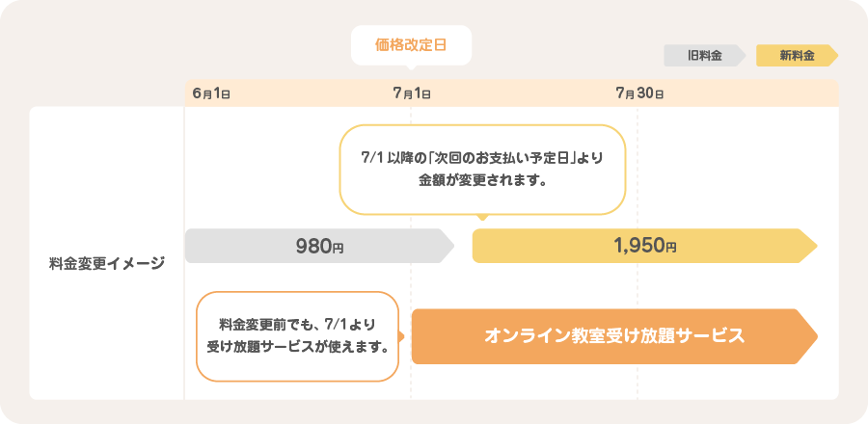The width and height of the screenshot is (868, 424).
Task: Click the 7月30日 timeline date
Action: tap(640, 93)
